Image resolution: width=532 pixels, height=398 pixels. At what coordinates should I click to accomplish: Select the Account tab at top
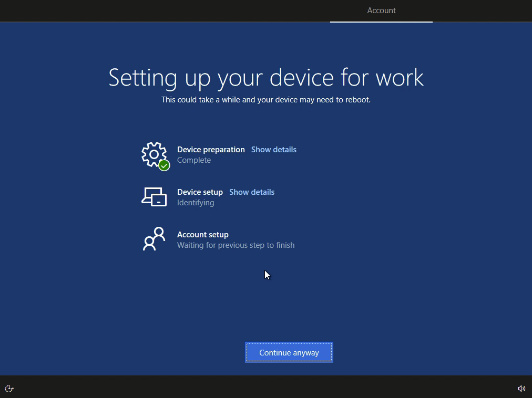(381, 11)
